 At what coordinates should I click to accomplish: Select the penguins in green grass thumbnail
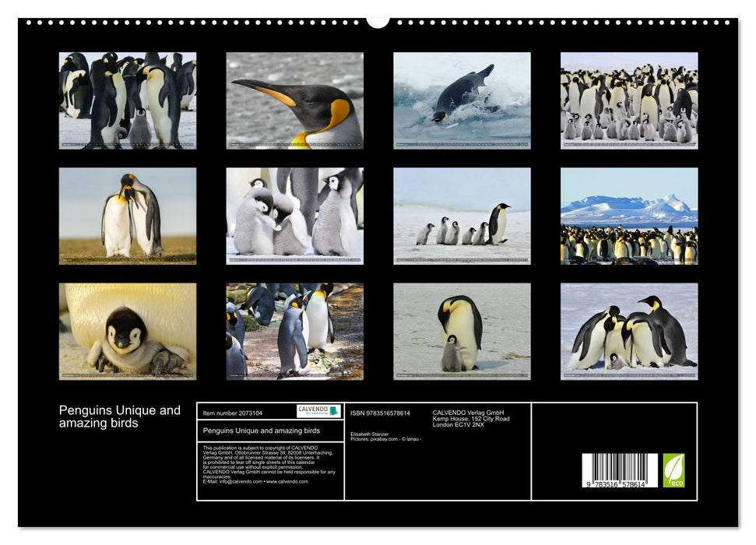coord(296,331)
